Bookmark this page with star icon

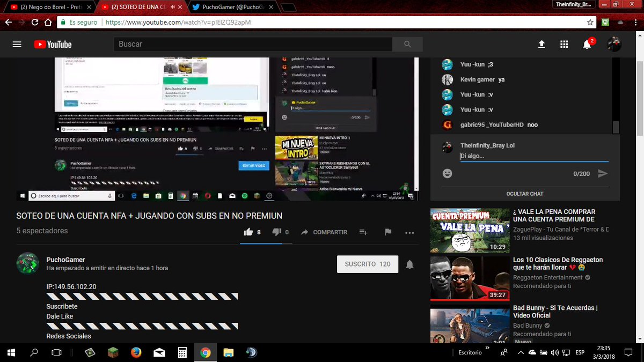point(590,23)
